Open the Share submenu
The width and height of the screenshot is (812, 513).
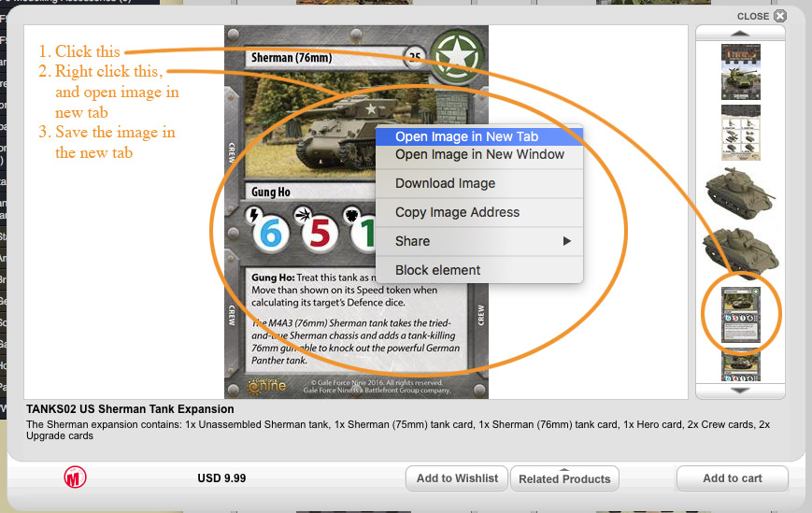pos(479,241)
